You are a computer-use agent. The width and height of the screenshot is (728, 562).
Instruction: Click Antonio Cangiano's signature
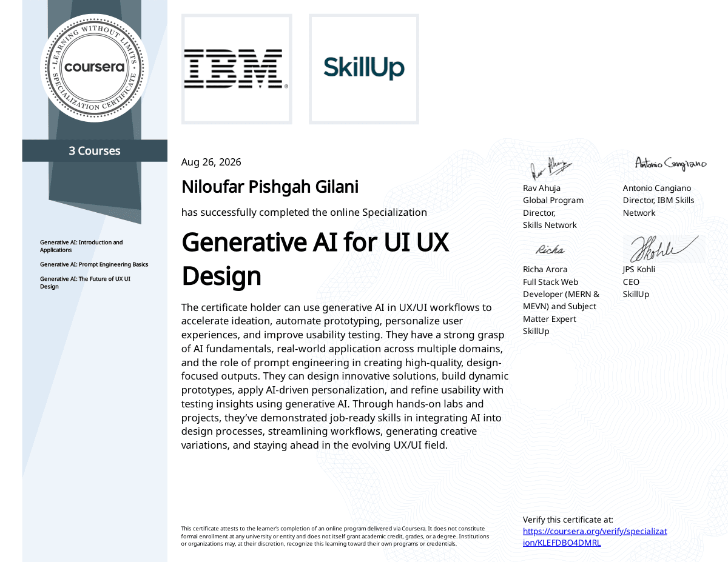(671, 162)
